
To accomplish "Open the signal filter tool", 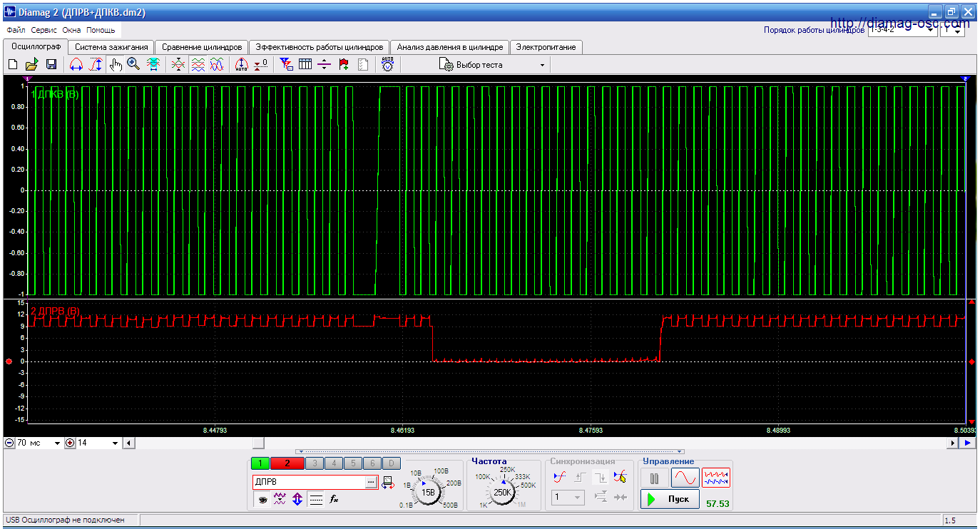I will tap(287, 65).
